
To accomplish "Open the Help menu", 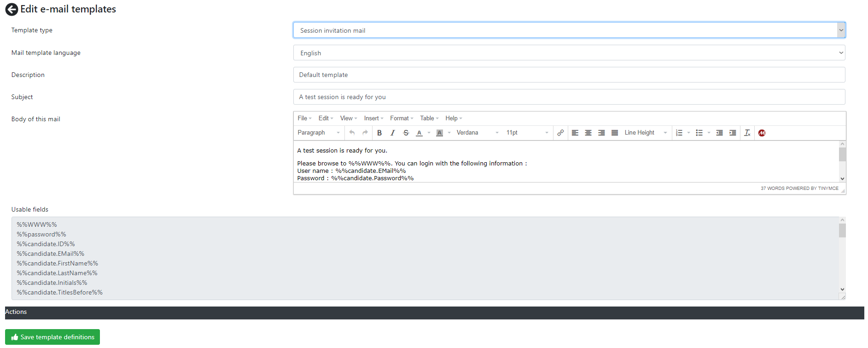I will 454,118.
